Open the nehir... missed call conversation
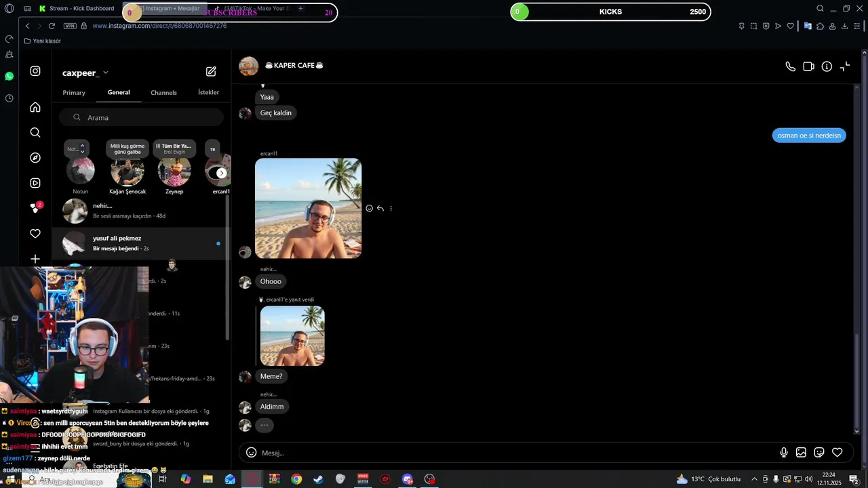The width and height of the screenshot is (868, 488). (x=141, y=211)
